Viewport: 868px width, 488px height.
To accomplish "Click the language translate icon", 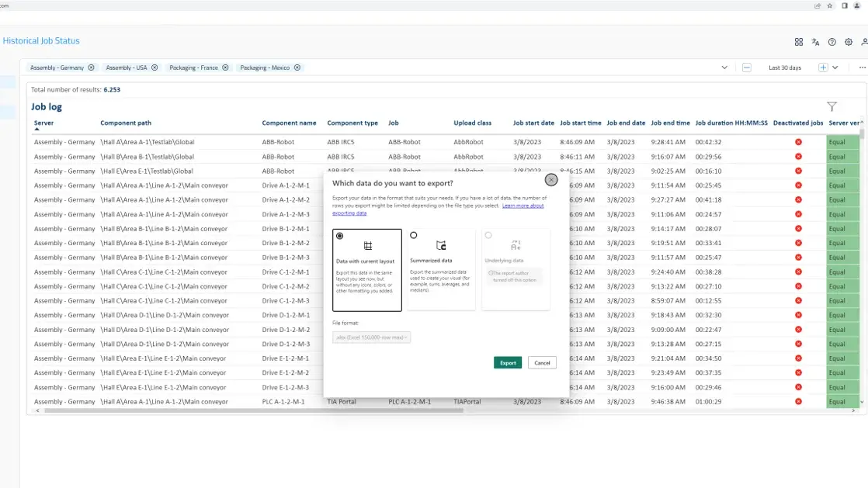I will click(815, 42).
